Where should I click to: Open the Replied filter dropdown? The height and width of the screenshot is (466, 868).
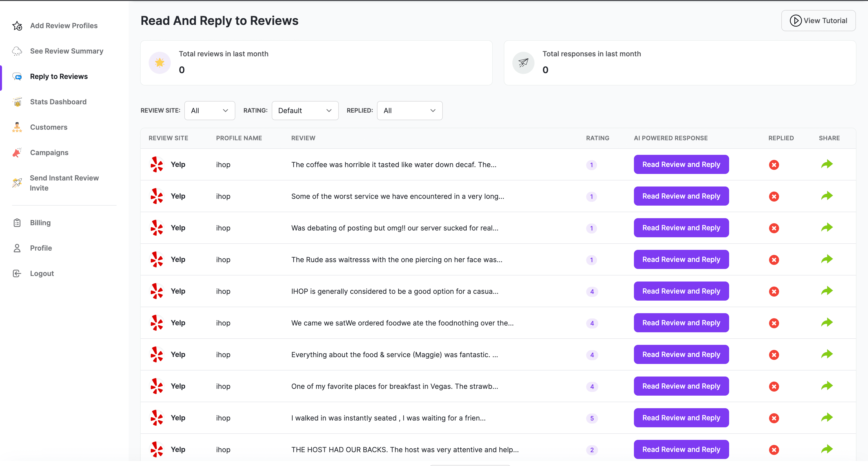pos(409,111)
